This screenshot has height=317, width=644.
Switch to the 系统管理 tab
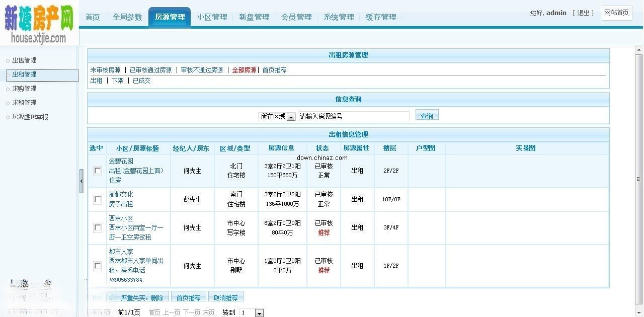click(x=339, y=17)
